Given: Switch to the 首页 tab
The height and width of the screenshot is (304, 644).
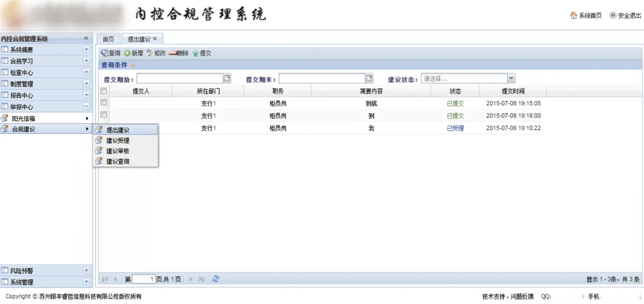Looking at the screenshot, I should click(x=108, y=39).
